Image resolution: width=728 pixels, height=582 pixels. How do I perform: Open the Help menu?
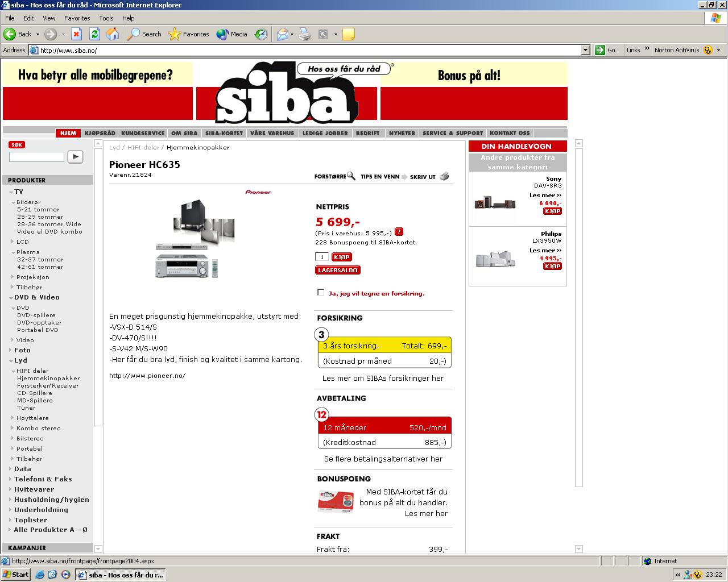[x=128, y=18]
